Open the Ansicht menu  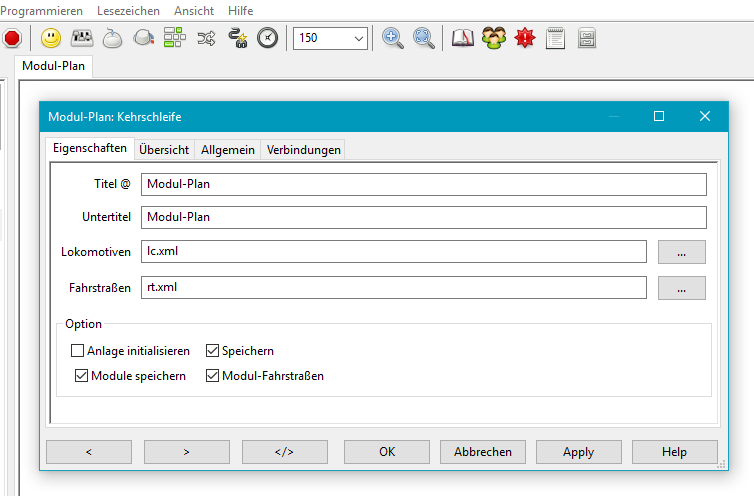(193, 10)
